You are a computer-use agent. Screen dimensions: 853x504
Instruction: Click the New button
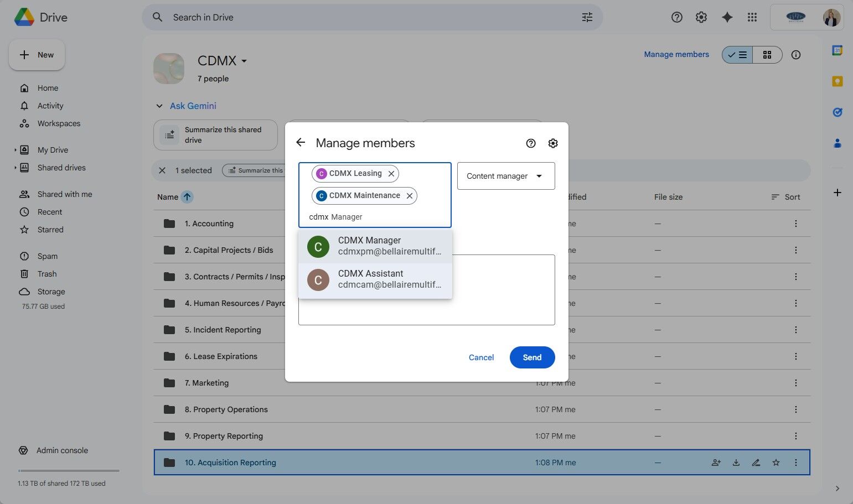[37, 55]
